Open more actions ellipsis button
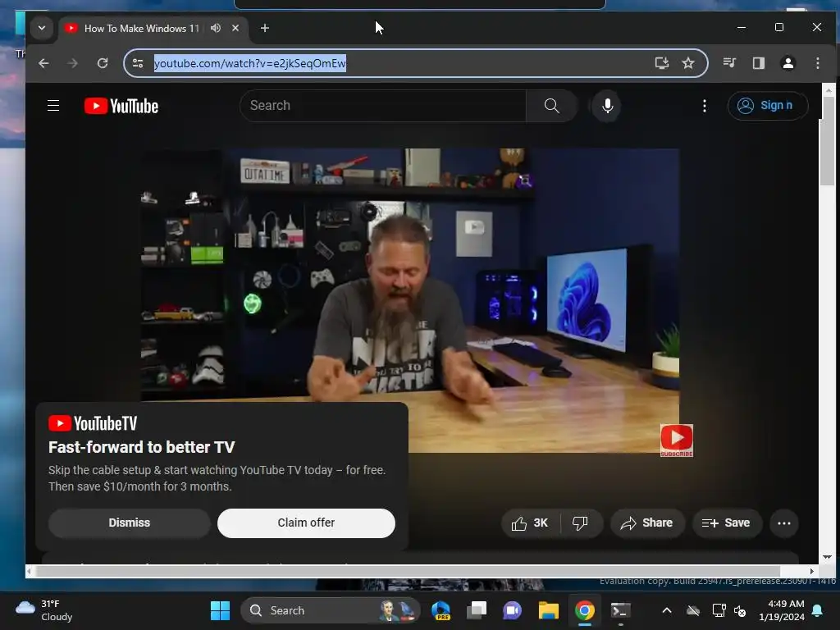 point(783,523)
